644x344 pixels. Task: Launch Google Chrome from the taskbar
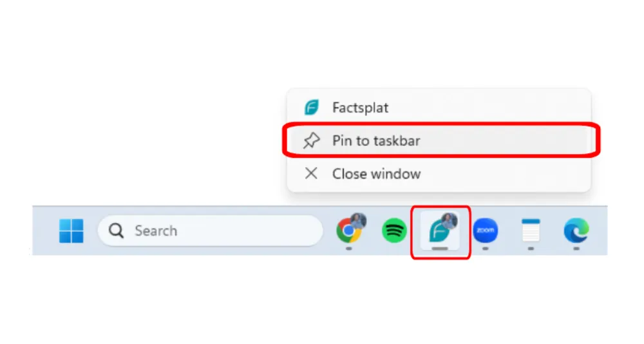(x=349, y=230)
